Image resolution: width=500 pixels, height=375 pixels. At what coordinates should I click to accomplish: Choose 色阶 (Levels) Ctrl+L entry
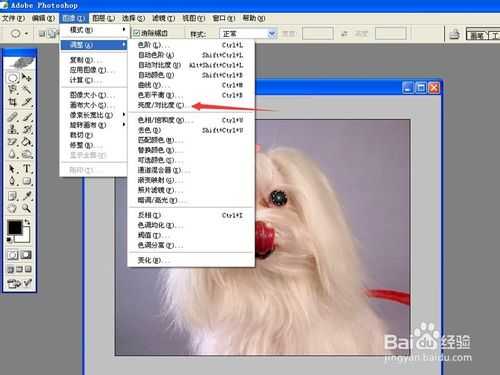point(191,45)
